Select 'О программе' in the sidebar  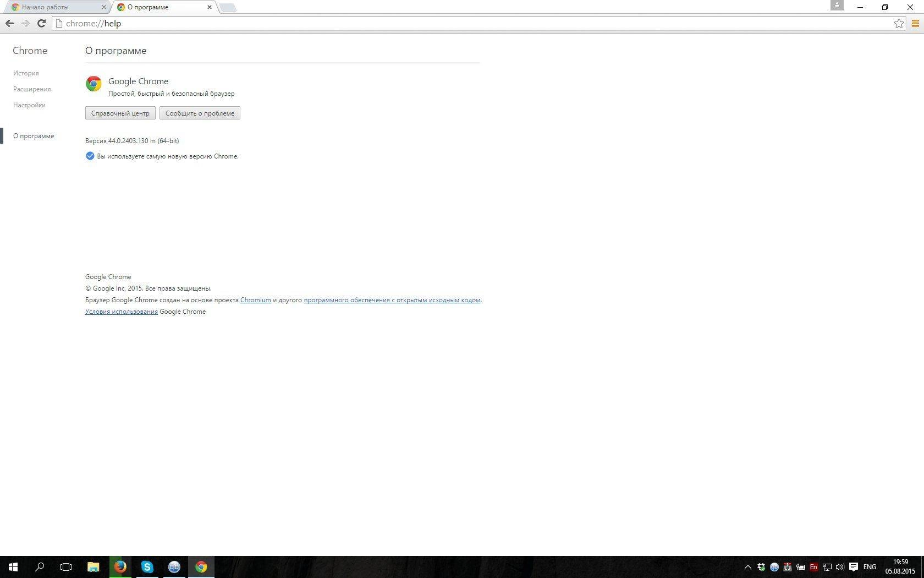point(34,136)
